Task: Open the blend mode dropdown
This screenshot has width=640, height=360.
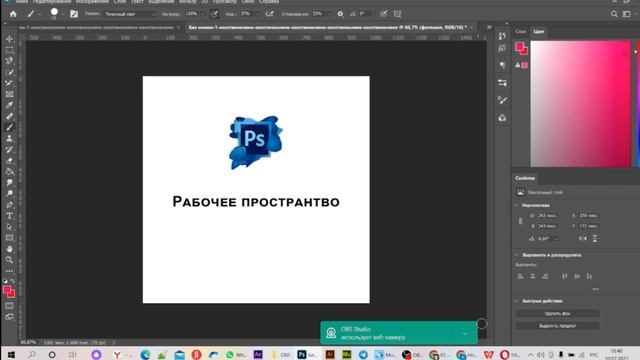Action: coord(130,14)
